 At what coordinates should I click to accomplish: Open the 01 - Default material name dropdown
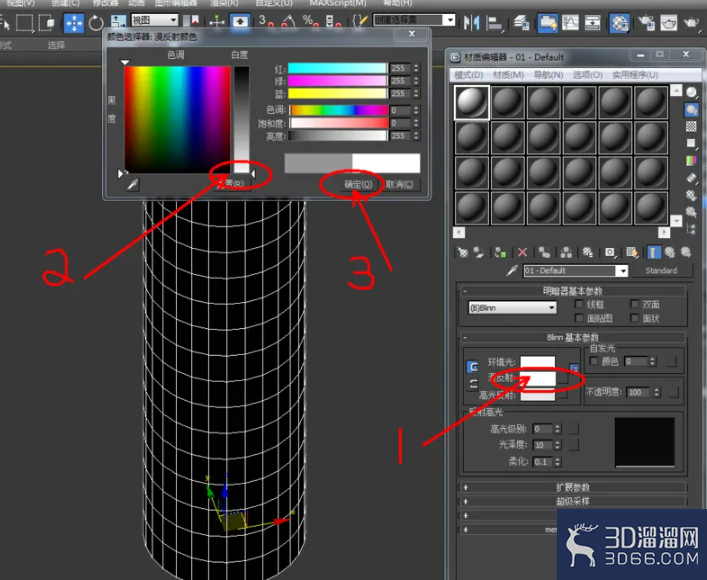[x=623, y=271]
